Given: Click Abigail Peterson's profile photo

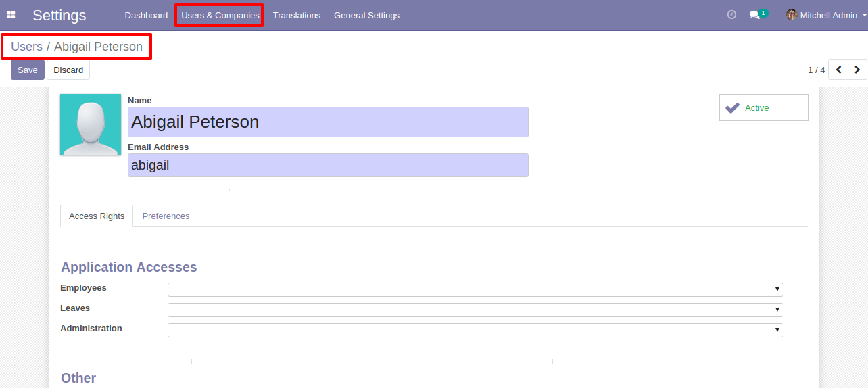Looking at the screenshot, I should 91,124.
